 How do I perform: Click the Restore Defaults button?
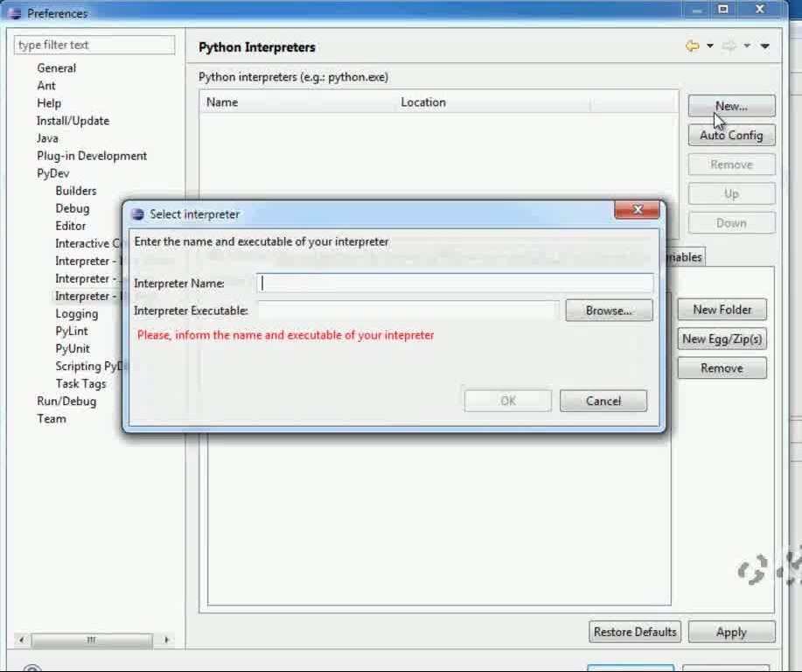click(635, 632)
